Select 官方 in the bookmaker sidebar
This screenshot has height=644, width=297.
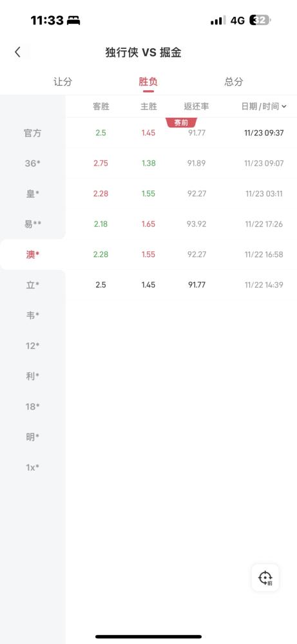coord(32,133)
